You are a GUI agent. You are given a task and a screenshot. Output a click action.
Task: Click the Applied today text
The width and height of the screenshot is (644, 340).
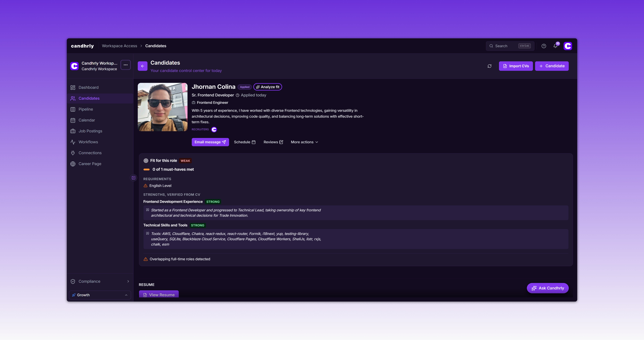[x=253, y=95]
